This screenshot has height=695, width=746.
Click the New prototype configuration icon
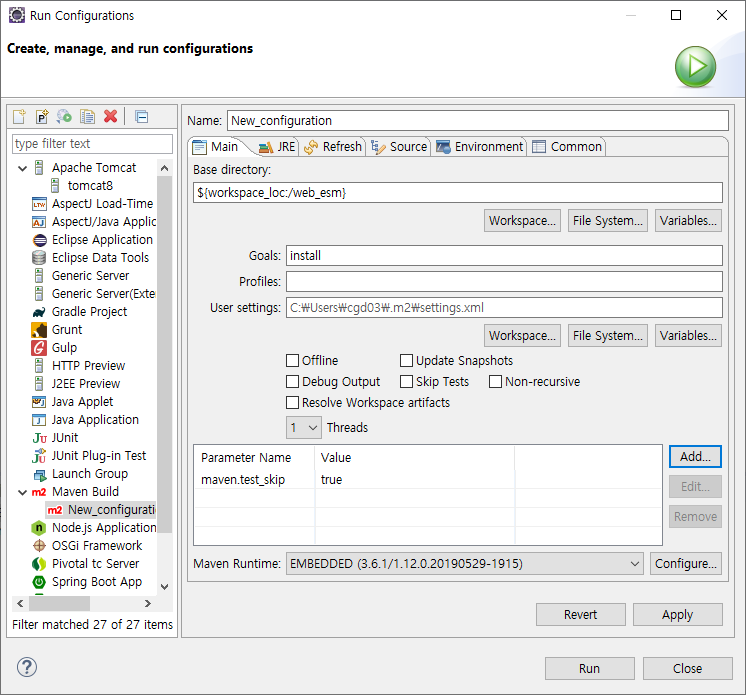[x=42, y=117]
